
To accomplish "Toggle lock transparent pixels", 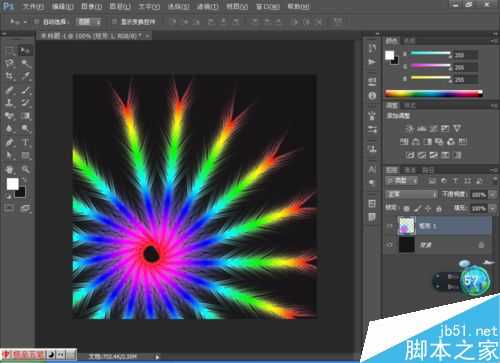I will [406, 209].
